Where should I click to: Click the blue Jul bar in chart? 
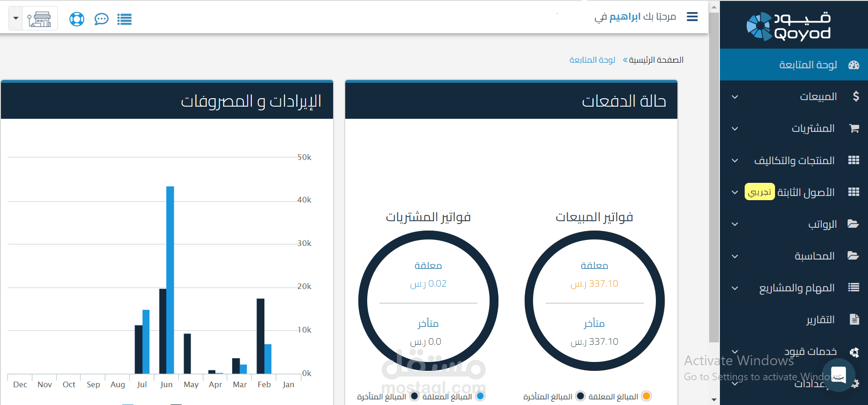146,341
